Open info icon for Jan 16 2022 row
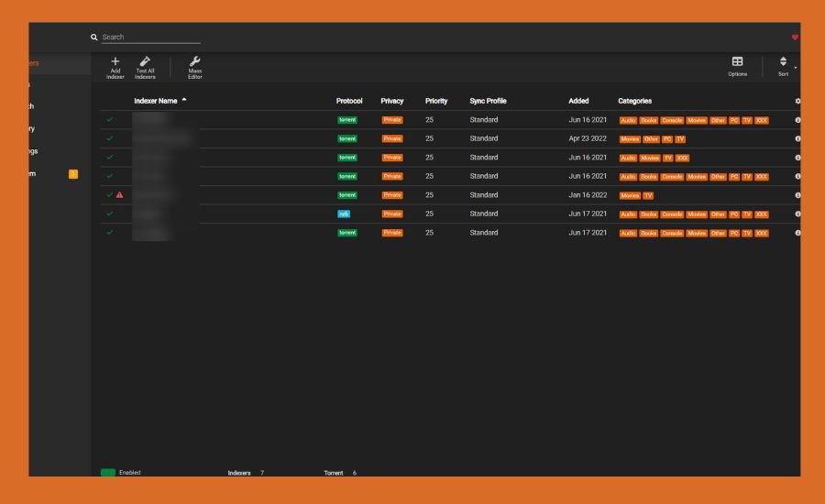 pos(797,195)
